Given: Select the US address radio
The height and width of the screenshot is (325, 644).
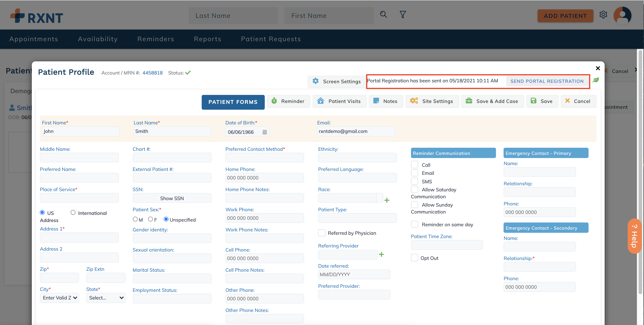Looking at the screenshot, I should 42,212.
